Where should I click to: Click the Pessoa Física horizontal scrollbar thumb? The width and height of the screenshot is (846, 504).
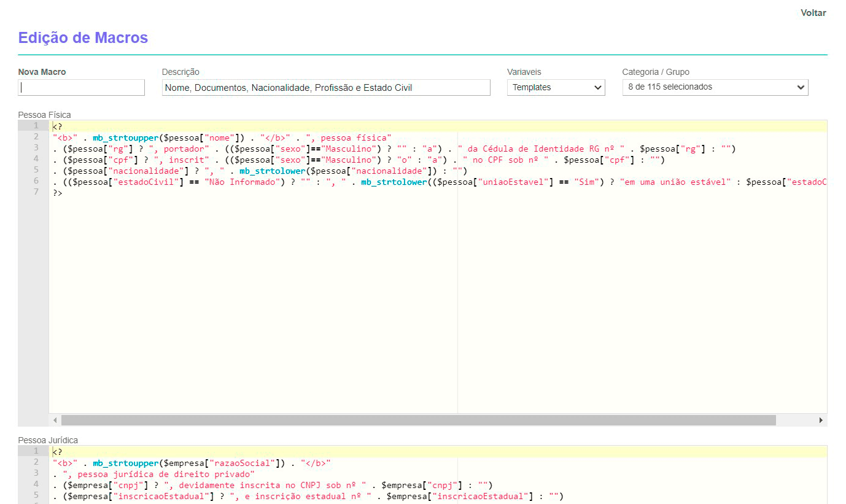pos(417,421)
